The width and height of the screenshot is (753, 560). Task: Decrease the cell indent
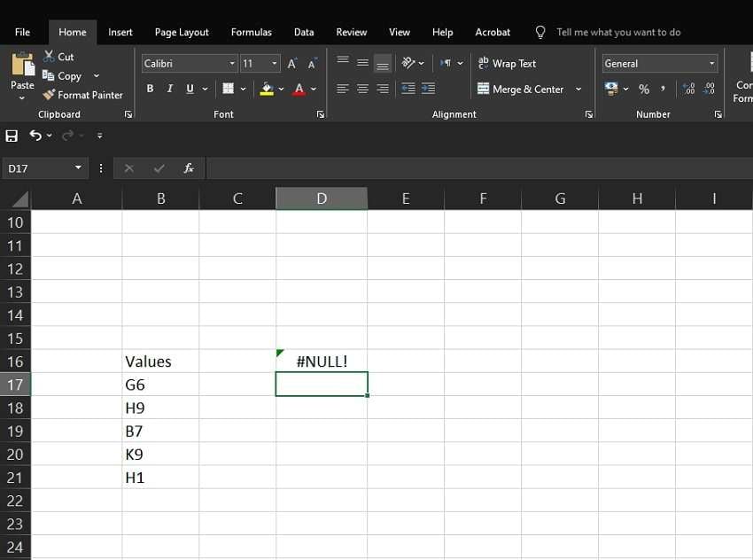408,89
